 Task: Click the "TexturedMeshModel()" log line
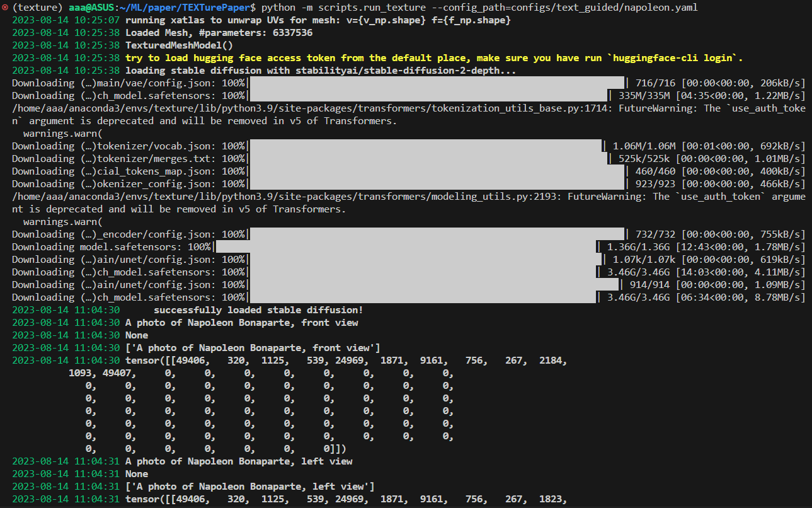(x=179, y=45)
